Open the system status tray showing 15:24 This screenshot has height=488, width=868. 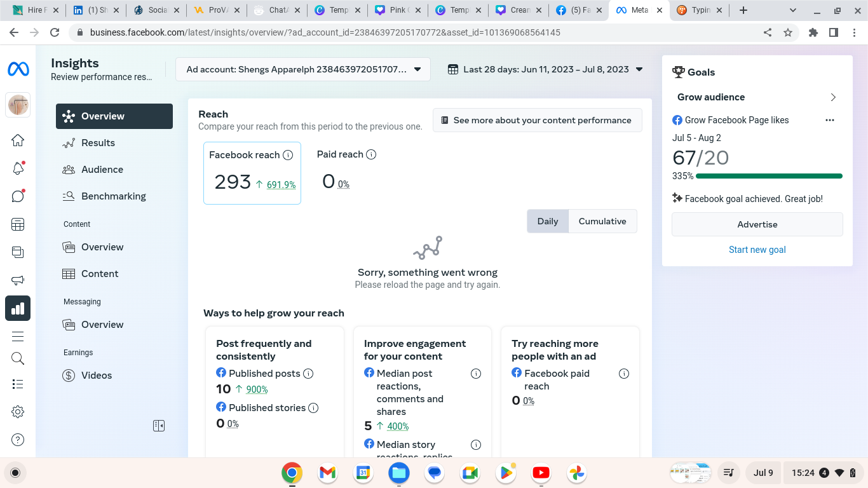823,473
